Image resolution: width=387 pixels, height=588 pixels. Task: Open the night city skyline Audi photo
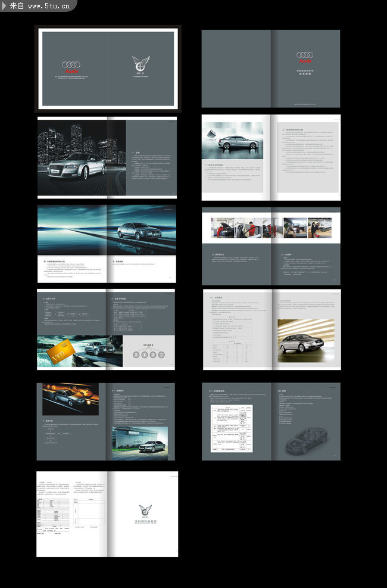pyautogui.click(x=82, y=157)
